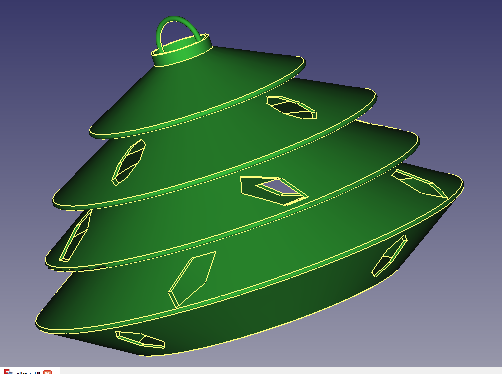Select the FreeCAD document tab icon

coord(7,372)
